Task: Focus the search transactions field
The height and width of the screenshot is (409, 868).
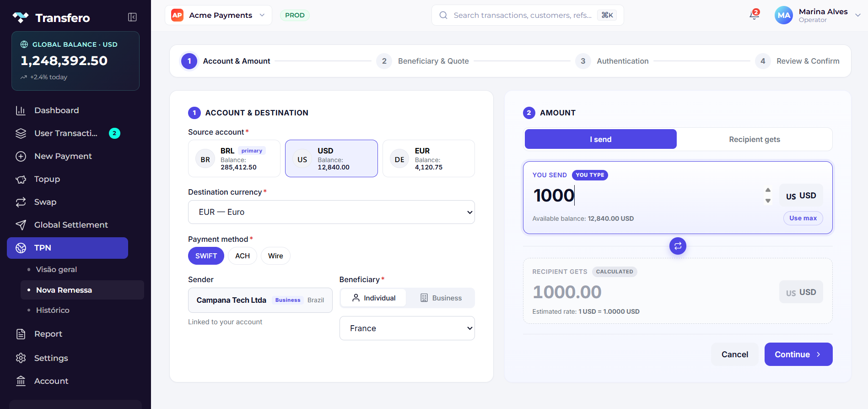Action: [528, 15]
